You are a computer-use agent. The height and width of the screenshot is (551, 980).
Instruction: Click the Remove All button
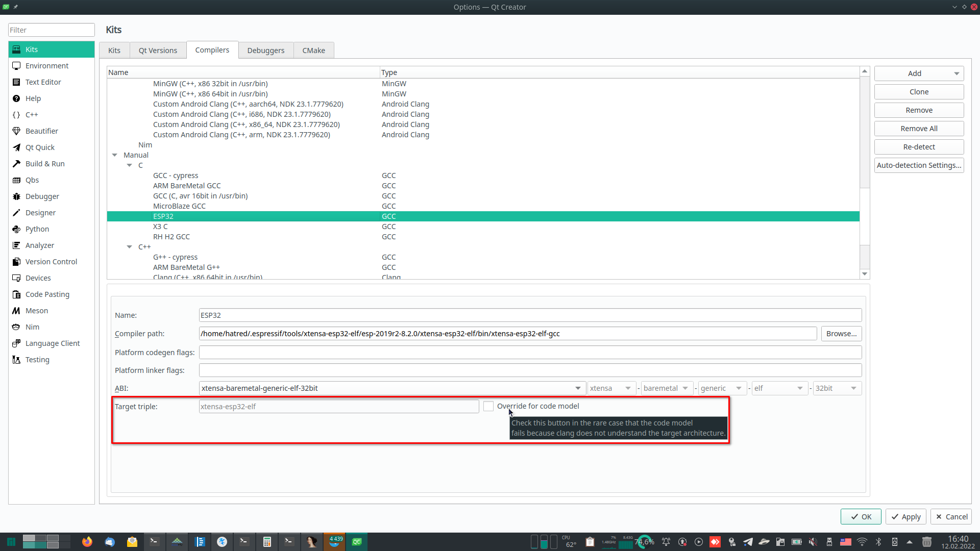point(919,129)
